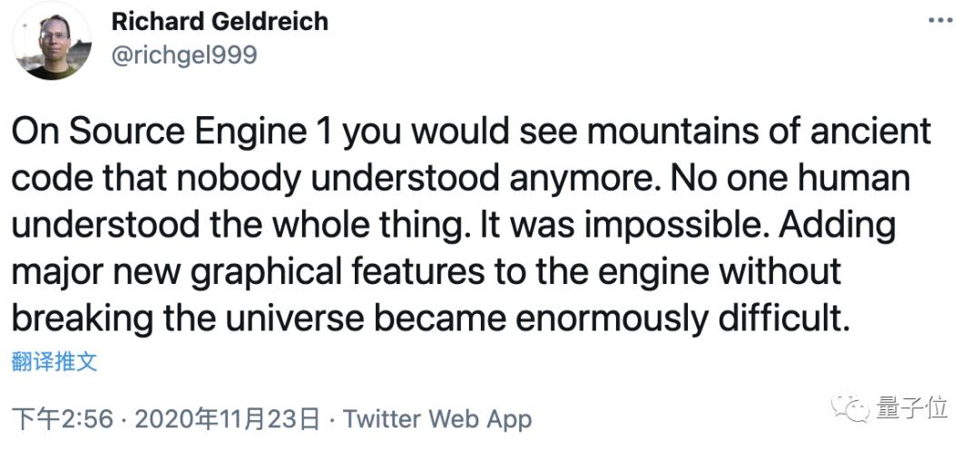The width and height of the screenshot is (980, 451).
Task: Click the word "Adding" in the tweet
Action: tap(838, 225)
